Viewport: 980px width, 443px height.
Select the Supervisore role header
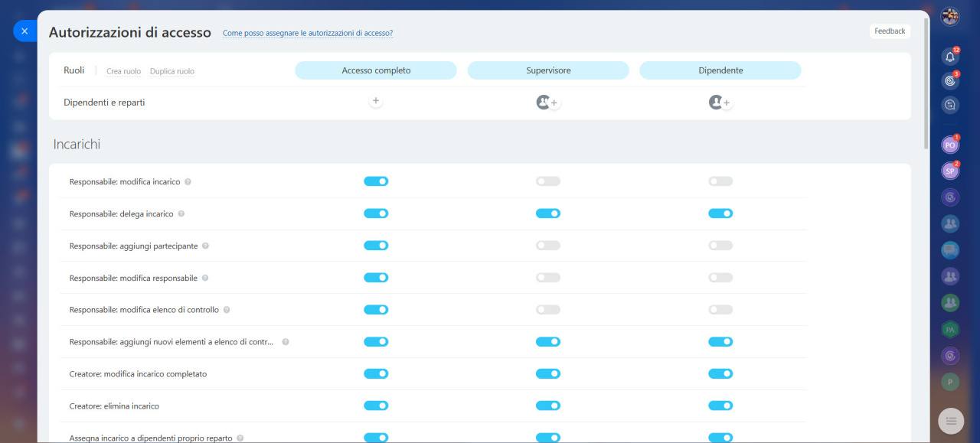click(x=548, y=70)
